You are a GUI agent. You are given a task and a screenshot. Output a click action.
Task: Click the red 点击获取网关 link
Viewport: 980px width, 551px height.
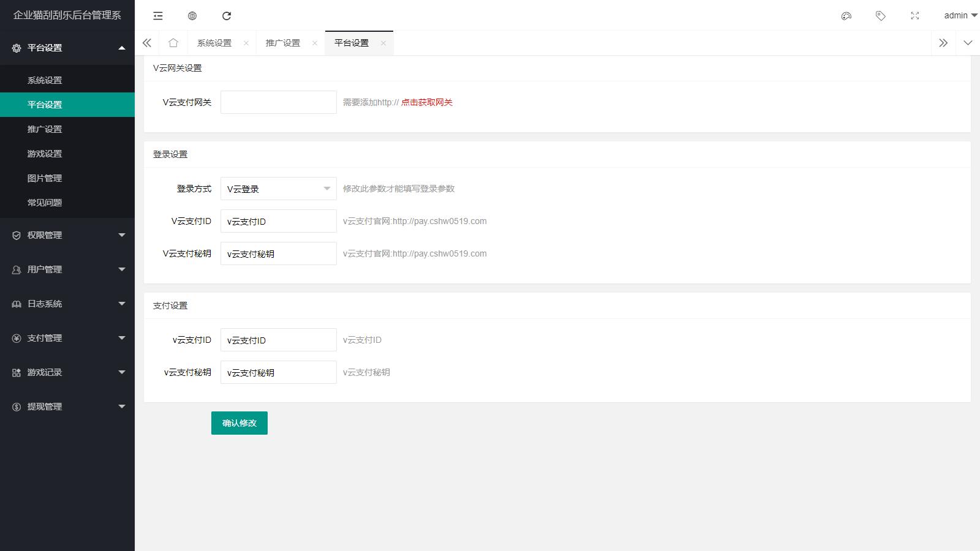427,102
